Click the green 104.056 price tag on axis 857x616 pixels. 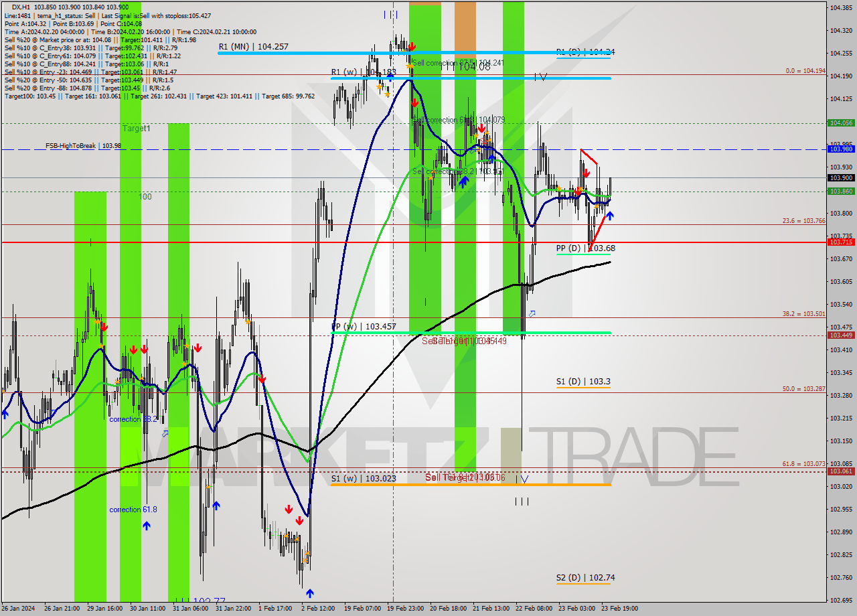tap(841, 123)
